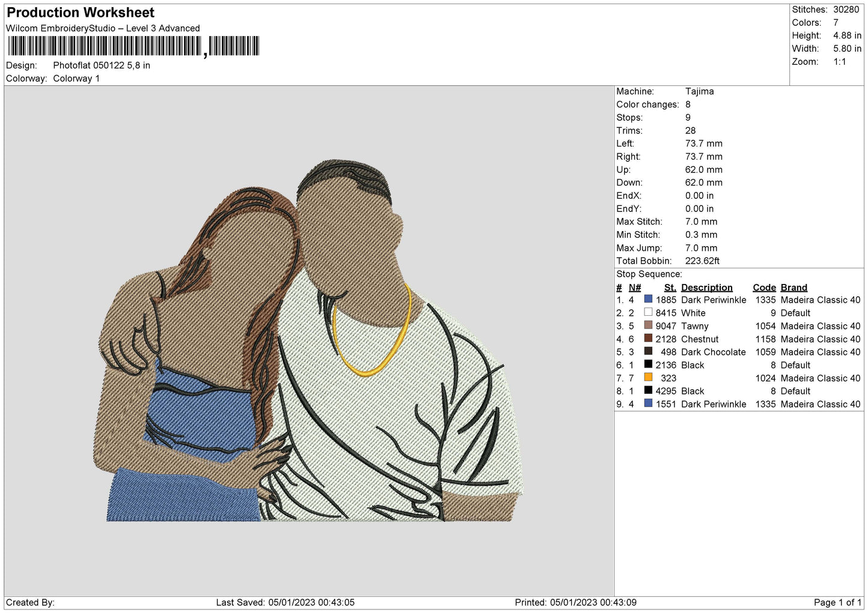Select the 'Brand' column header
This screenshot has height=613, width=868.
click(x=794, y=288)
